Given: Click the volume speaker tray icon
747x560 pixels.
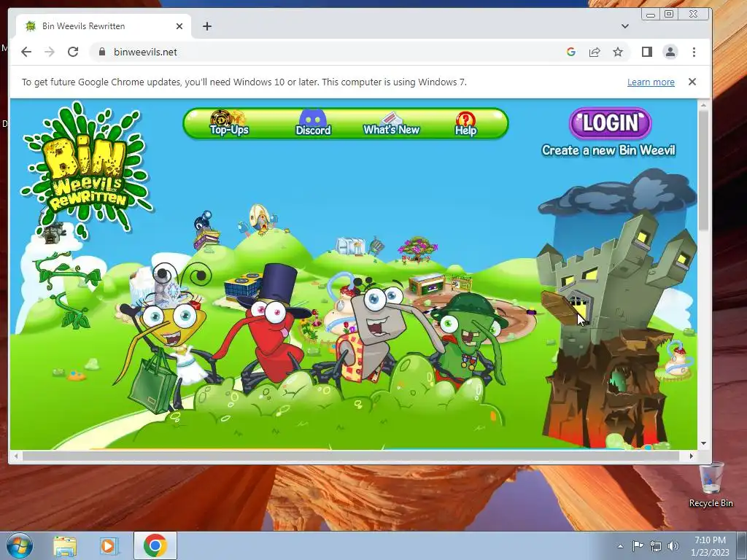Looking at the screenshot, I should click(x=673, y=546).
